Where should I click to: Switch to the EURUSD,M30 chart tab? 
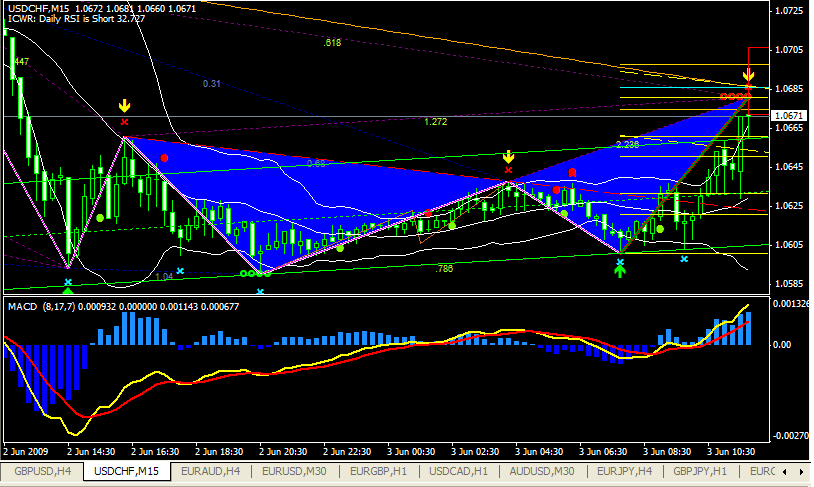294,471
